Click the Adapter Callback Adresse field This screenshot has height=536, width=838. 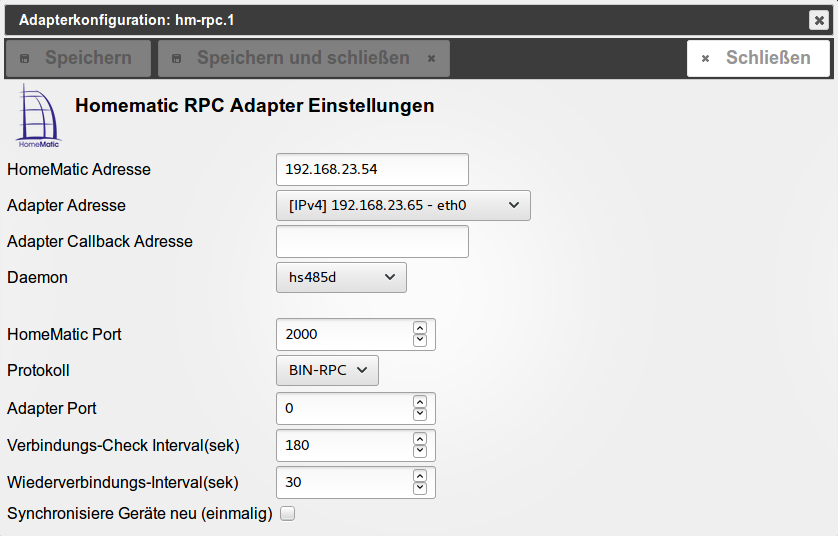(372, 242)
